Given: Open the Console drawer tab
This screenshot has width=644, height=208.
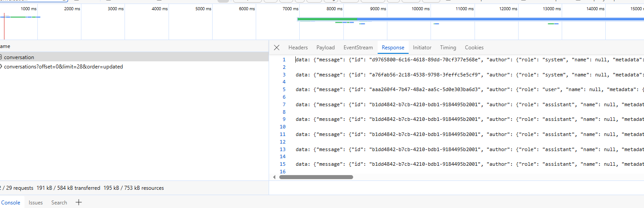Looking at the screenshot, I should [11, 203].
